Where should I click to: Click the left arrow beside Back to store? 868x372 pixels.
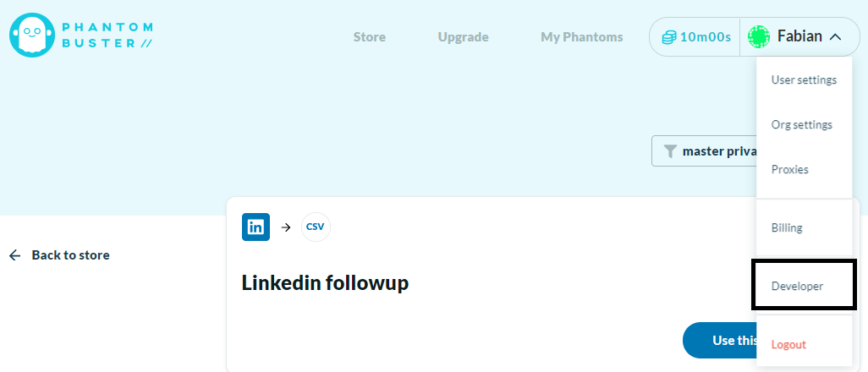15,255
